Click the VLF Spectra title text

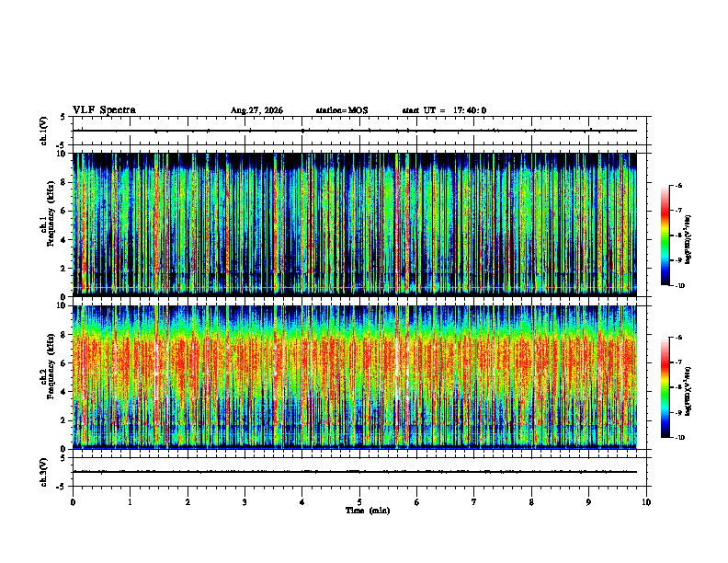[104, 109]
